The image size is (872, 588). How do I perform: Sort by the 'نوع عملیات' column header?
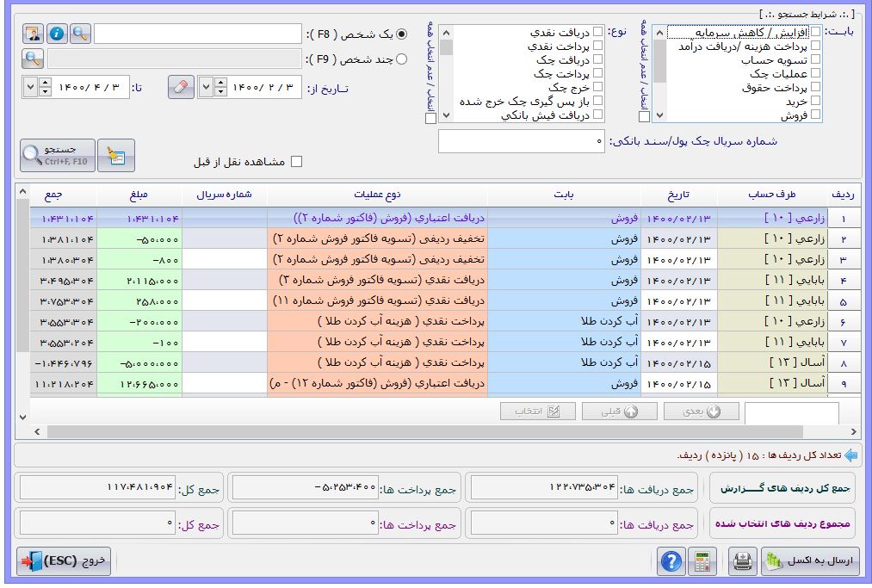[x=376, y=194]
